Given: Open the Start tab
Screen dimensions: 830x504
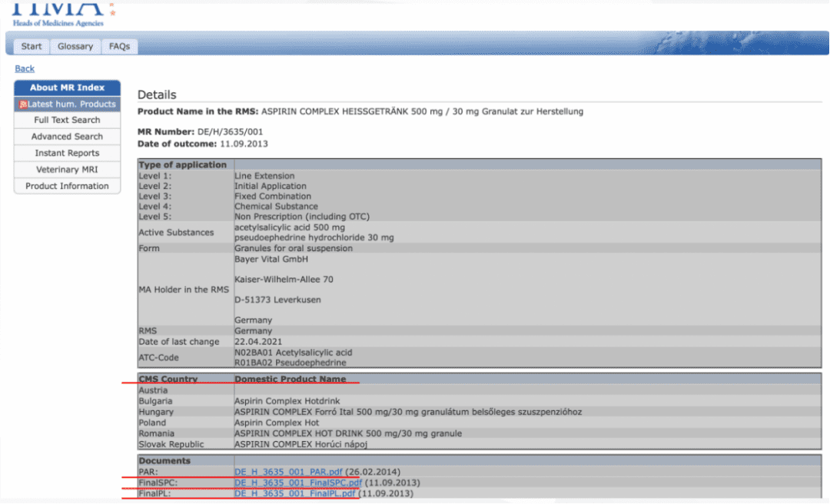Looking at the screenshot, I should pyautogui.click(x=32, y=47).
